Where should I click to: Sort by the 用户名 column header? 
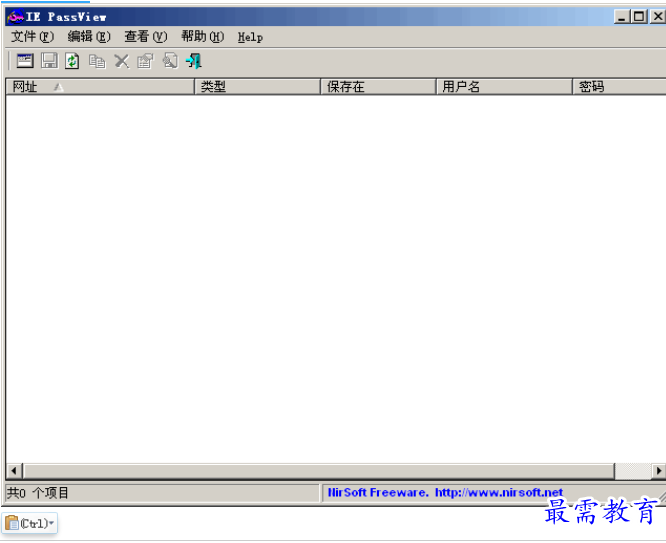pyautogui.click(x=505, y=87)
